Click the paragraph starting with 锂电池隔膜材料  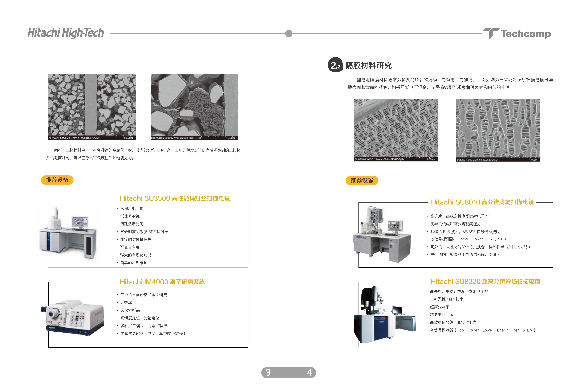pyautogui.click(x=450, y=83)
